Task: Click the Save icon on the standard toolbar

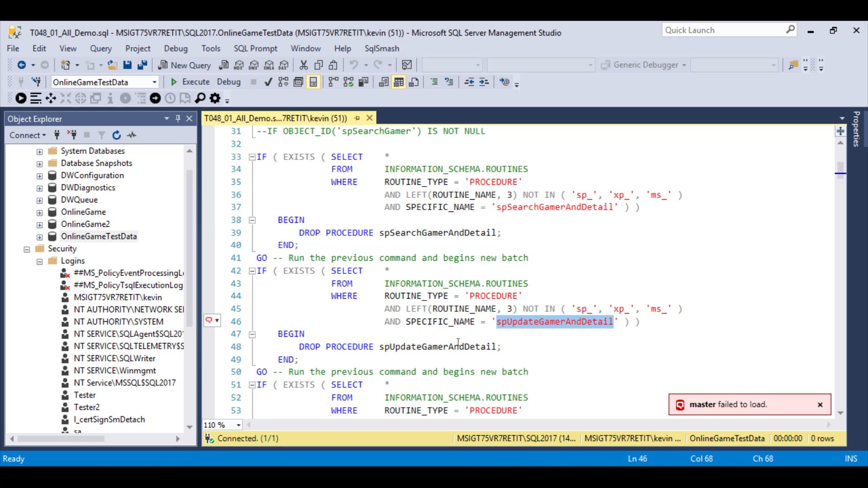Action: coord(127,65)
